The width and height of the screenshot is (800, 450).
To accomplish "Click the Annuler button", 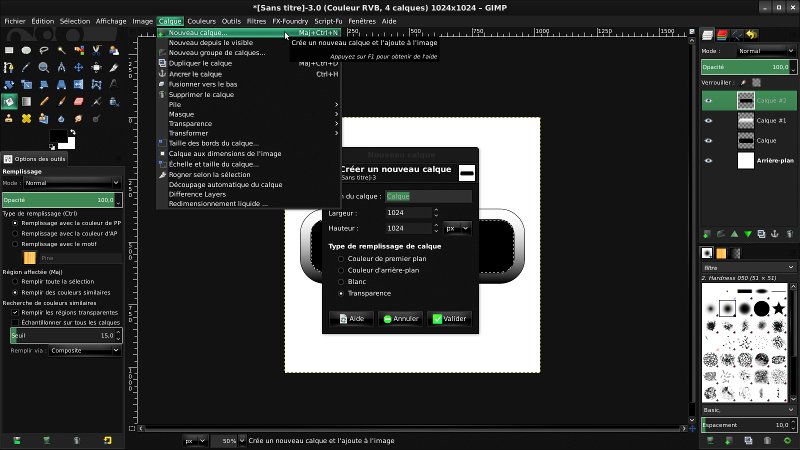I will 401,319.
